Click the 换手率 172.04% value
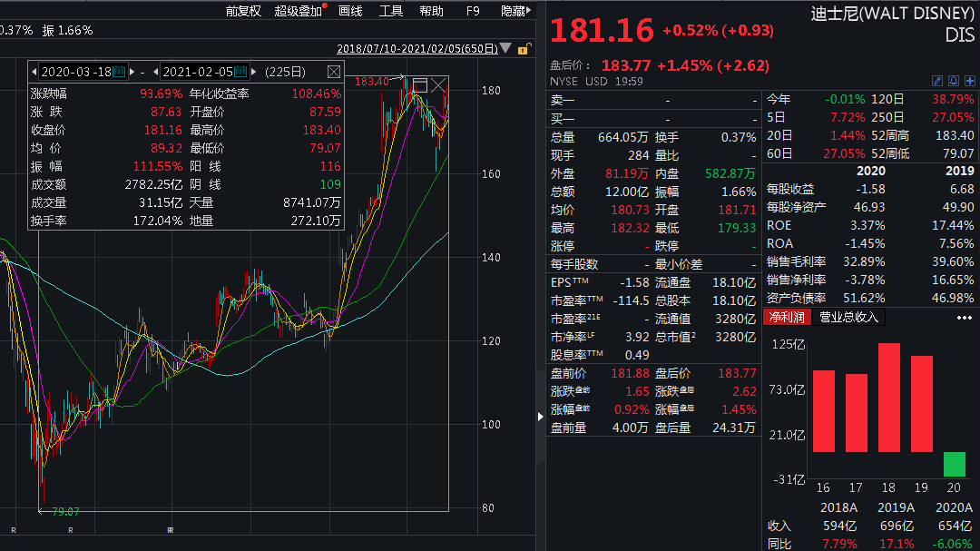The height and width of the screenshot is (551, 980). tap(158, 221)
